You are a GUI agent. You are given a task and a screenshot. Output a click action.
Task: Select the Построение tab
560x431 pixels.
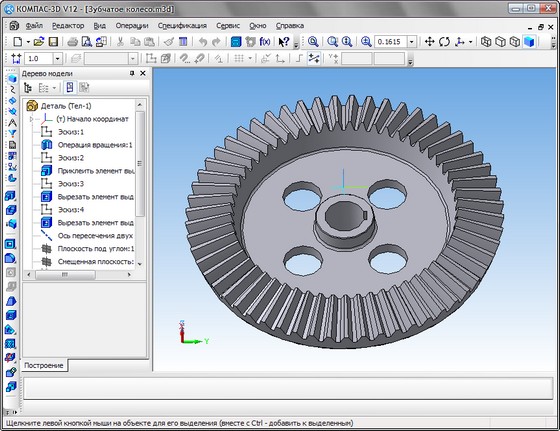pyautogui.click(x=44, y=366)
